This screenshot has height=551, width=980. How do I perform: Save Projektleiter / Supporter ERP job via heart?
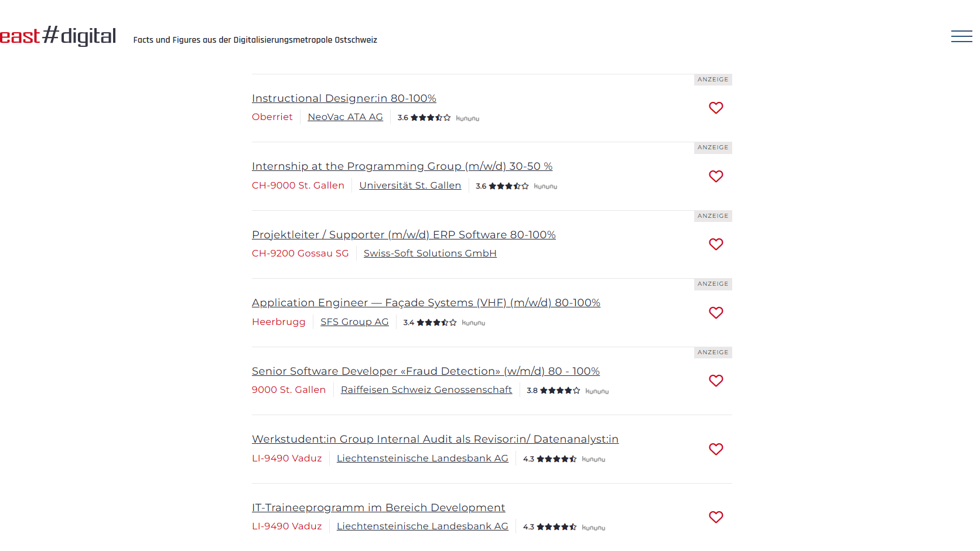coord(716,244)
